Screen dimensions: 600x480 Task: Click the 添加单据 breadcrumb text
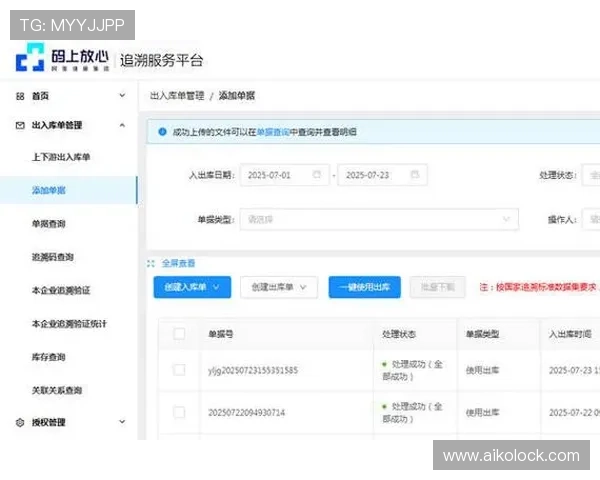237,96
